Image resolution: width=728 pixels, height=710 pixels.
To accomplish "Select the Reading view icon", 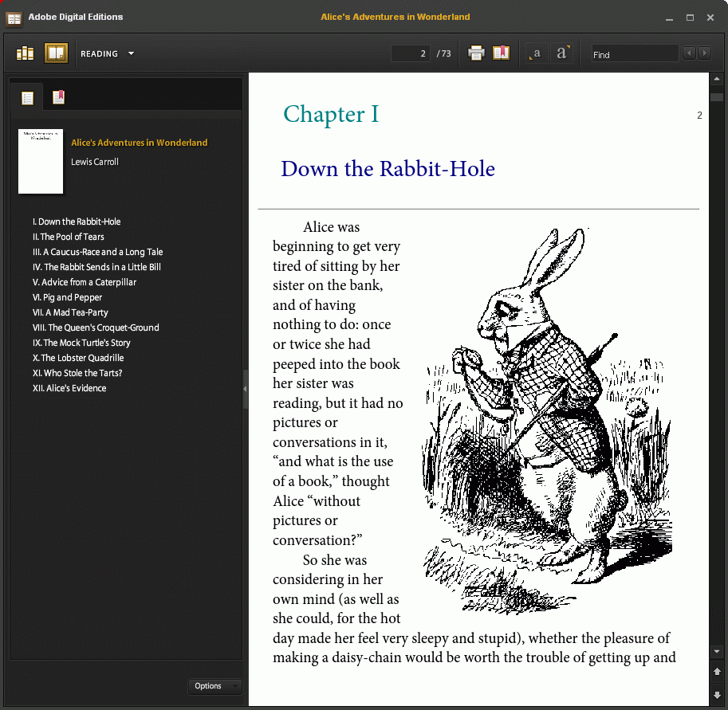I will click(x=56, y=53).
